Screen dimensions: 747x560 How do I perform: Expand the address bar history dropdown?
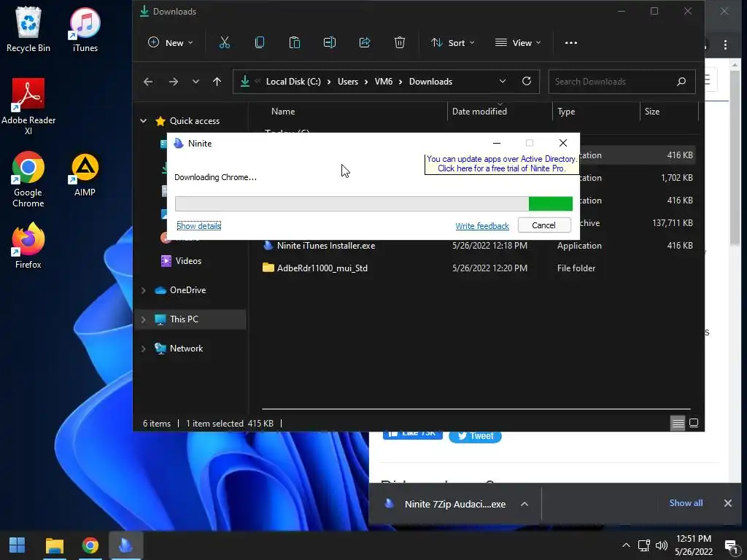(502, 82)
